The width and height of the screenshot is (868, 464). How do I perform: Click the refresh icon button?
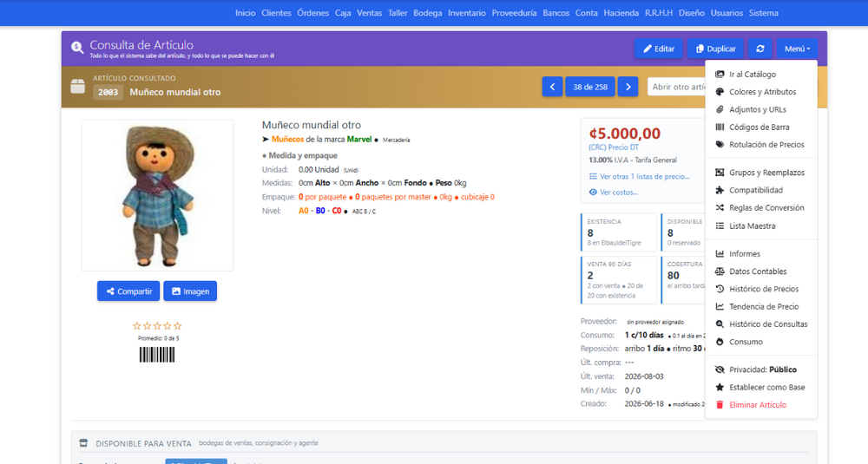click(760, 49)
